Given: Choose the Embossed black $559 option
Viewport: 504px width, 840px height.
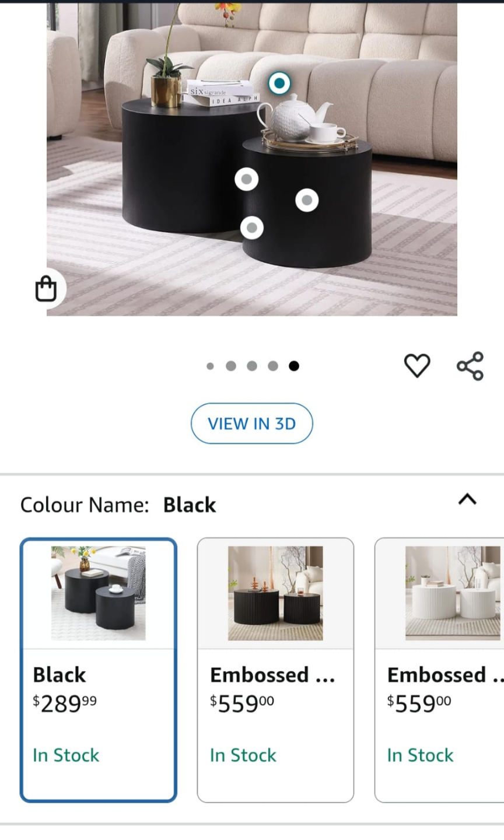Looking at the screenshot, I should tap(275, 670).
